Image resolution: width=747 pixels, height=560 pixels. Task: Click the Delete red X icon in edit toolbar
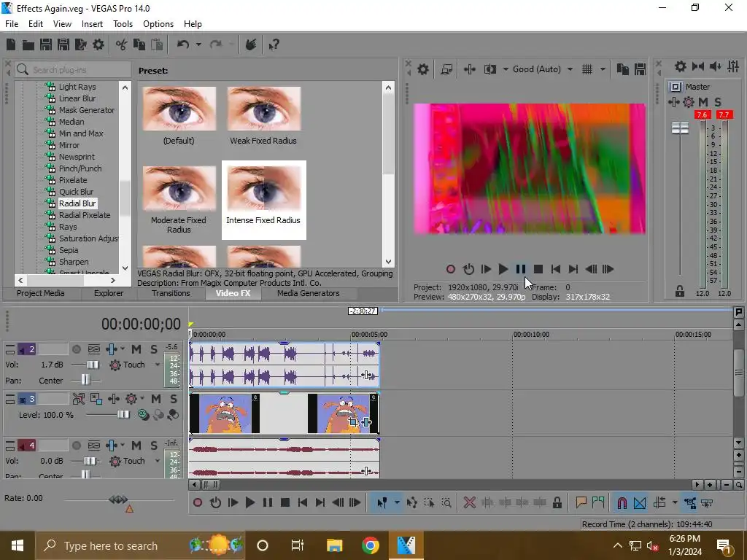(469, 502)
